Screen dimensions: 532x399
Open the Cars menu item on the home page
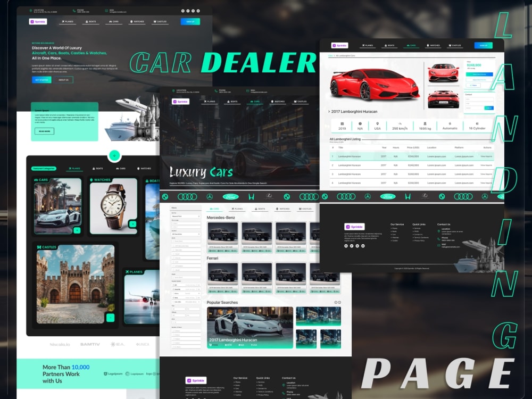click(x=114, y=21)
